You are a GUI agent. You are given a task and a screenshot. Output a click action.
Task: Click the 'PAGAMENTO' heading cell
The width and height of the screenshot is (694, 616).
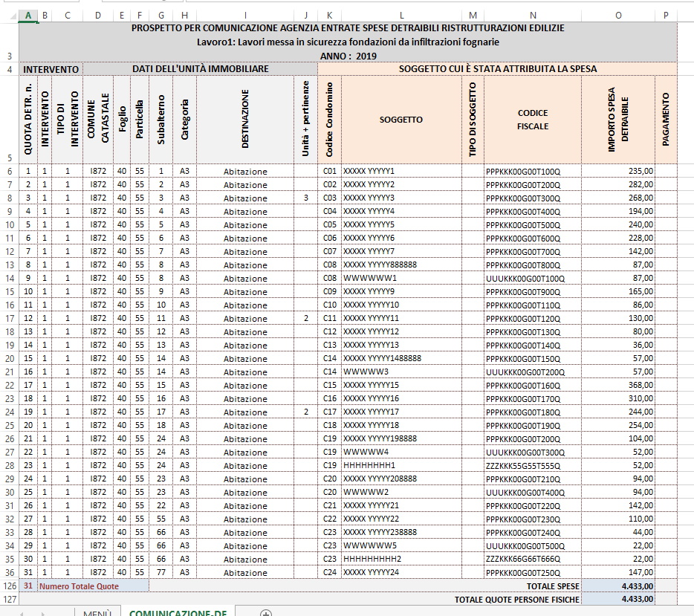click(x=666, y=120)
